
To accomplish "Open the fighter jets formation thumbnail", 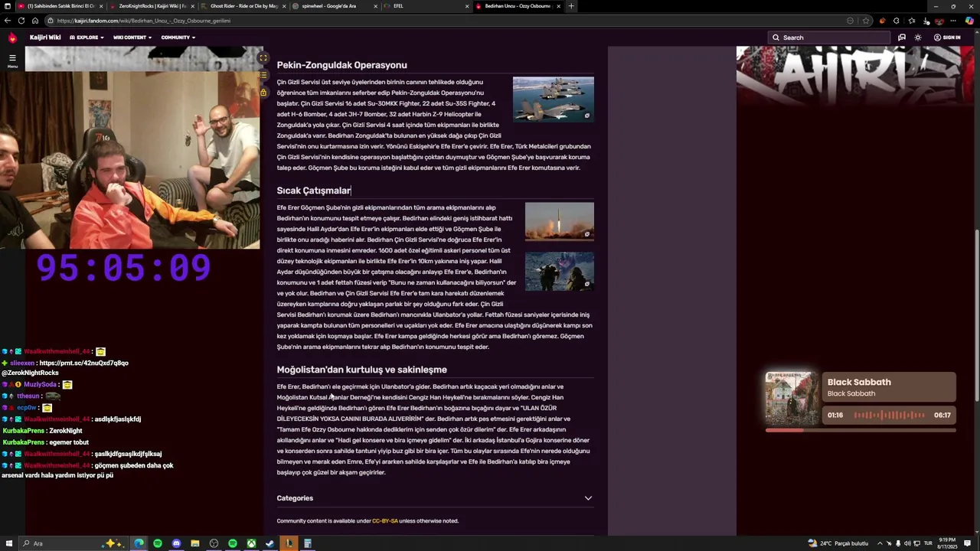I will coord(553,99).
